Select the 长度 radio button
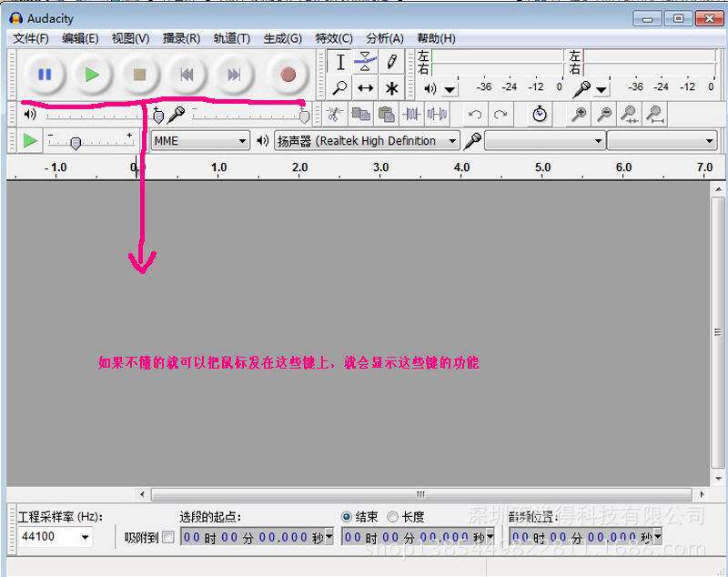Viewport: 728px width, 577px height. tap(392, 516)
